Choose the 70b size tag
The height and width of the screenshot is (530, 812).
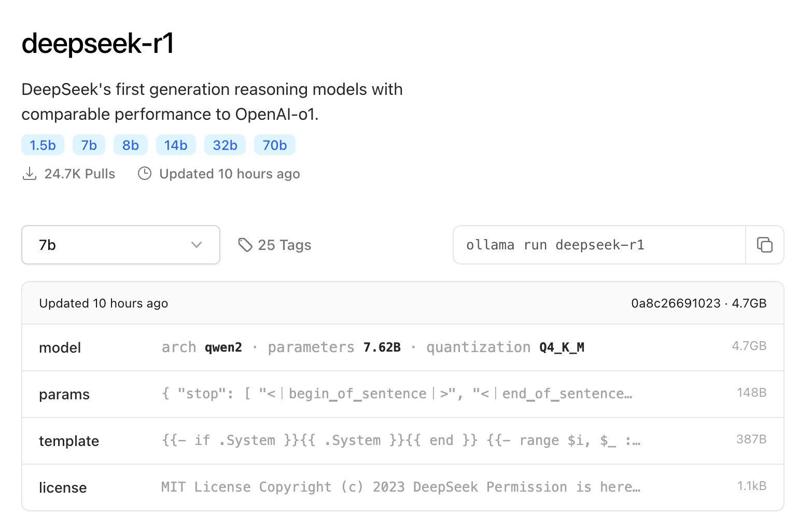coord(275,145)
